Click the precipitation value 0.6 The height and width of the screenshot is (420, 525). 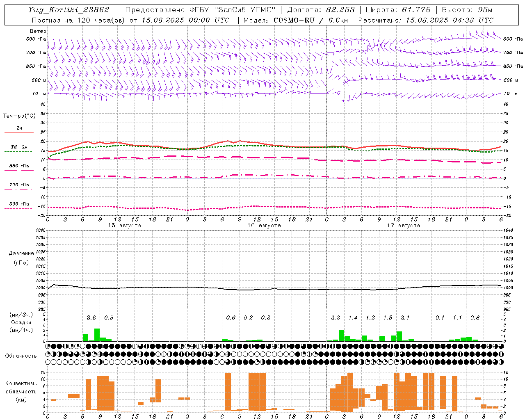point(231,318)
